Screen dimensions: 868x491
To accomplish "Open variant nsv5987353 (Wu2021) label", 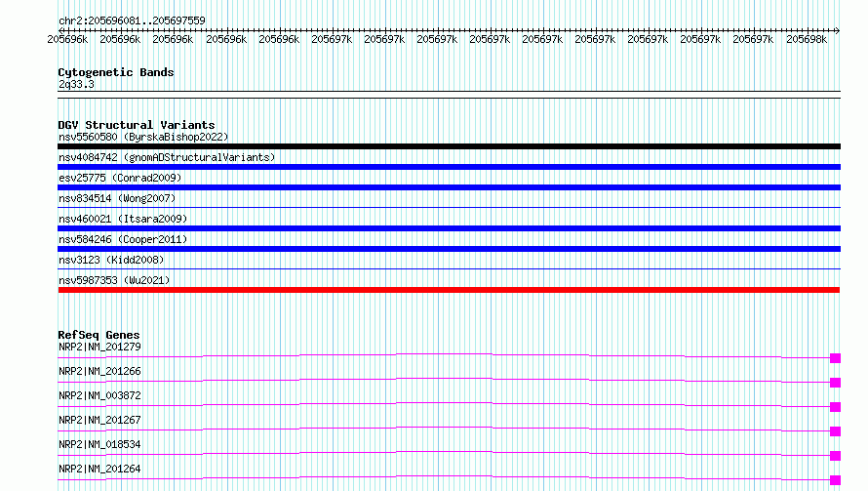I will tap(114, 280).
